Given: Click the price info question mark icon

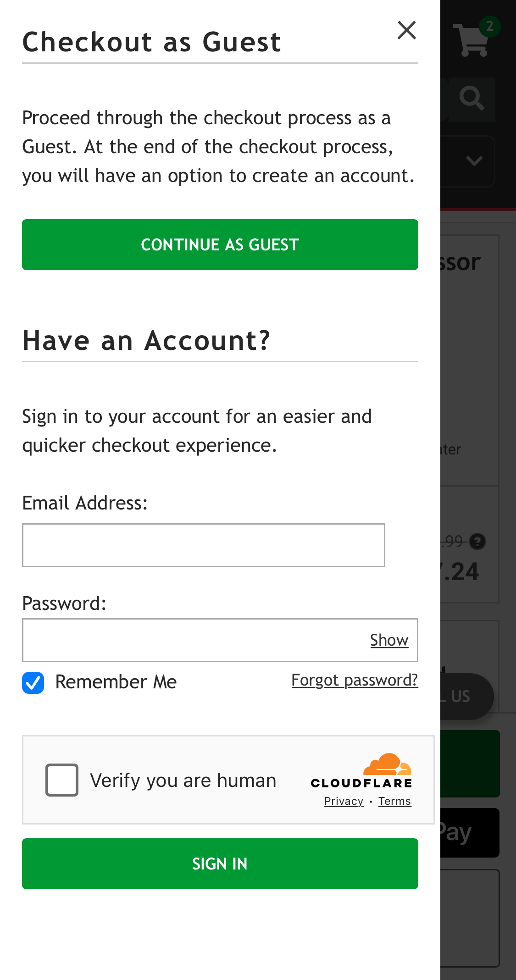Looking at the screenshot, I should [x=477, y=542].
